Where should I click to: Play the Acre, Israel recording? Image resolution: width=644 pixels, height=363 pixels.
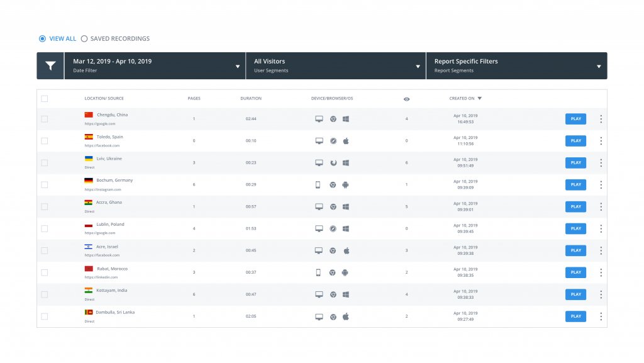coord(576,250)
